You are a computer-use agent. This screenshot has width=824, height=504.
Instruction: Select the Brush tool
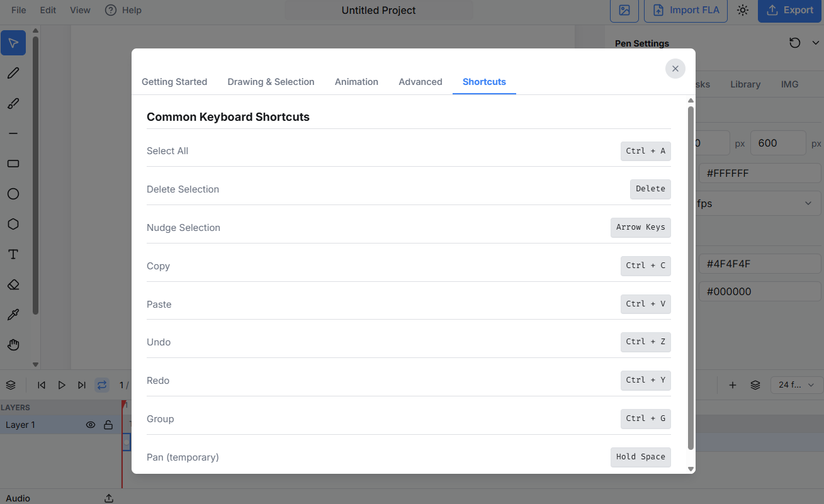13,103
